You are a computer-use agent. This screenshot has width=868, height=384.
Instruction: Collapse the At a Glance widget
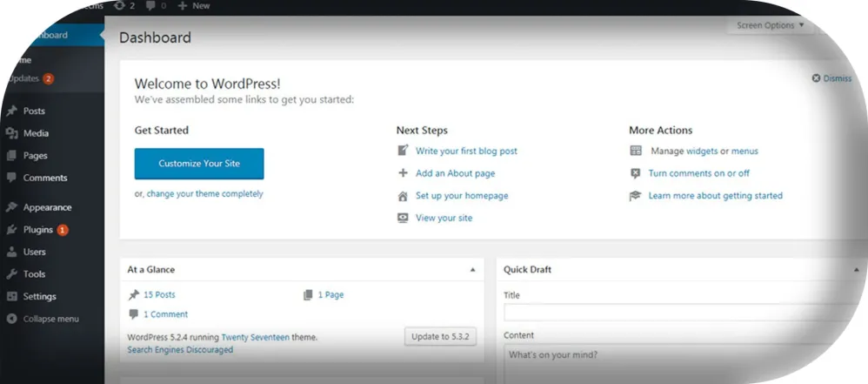point(472,270)
